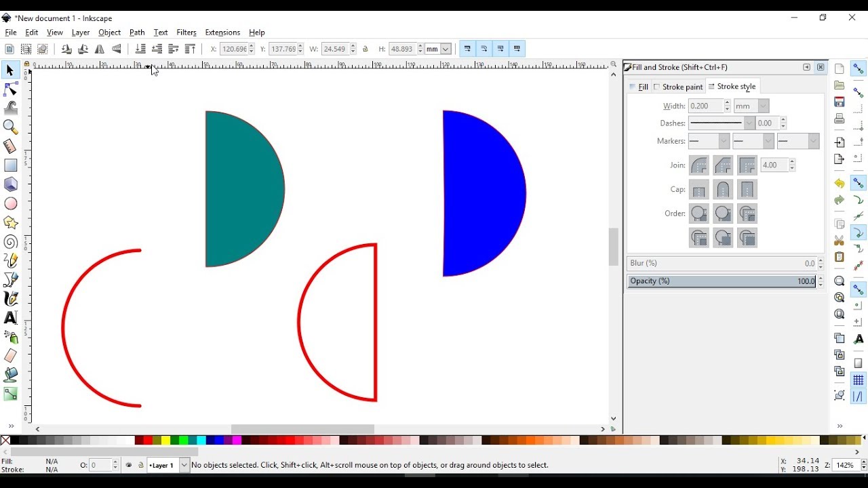The width and height of the screenshot is (868, 488).
Task: Select the Spray tool
Action: pyautogui.click(x=10, y=337)
